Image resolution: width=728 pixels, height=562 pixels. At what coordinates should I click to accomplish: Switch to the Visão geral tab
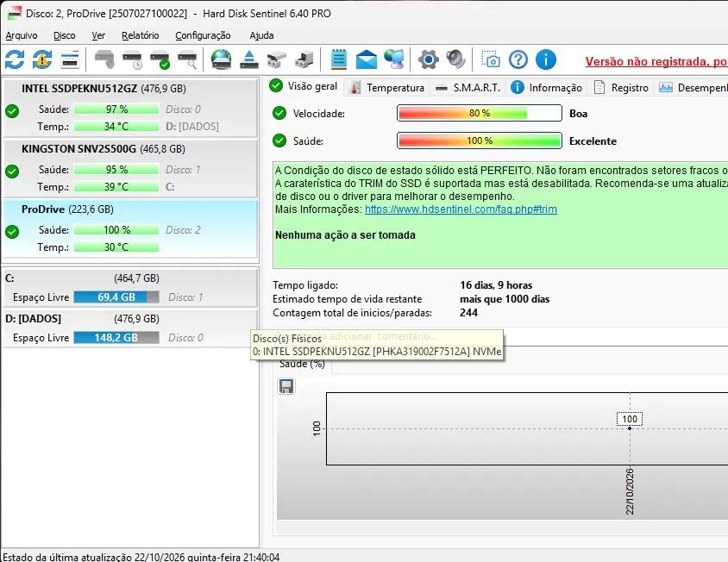tap(304, 86)
